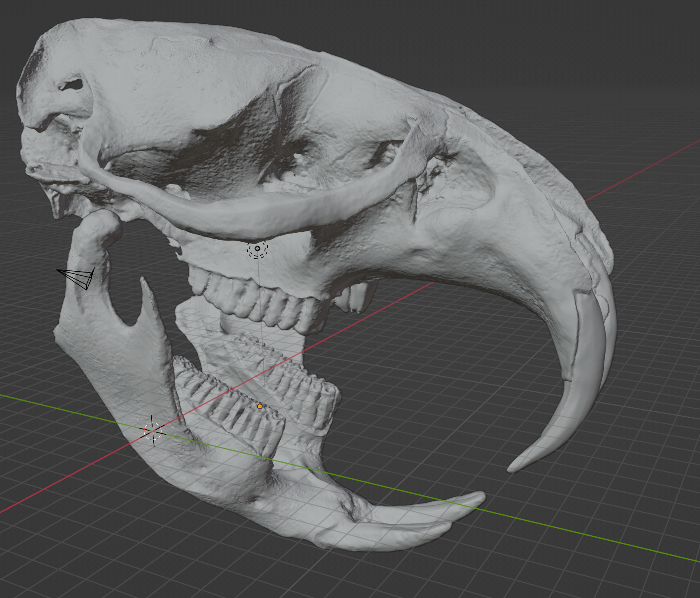
Task: Click the red-white 3D cursor crosshair
Action: 153,431
